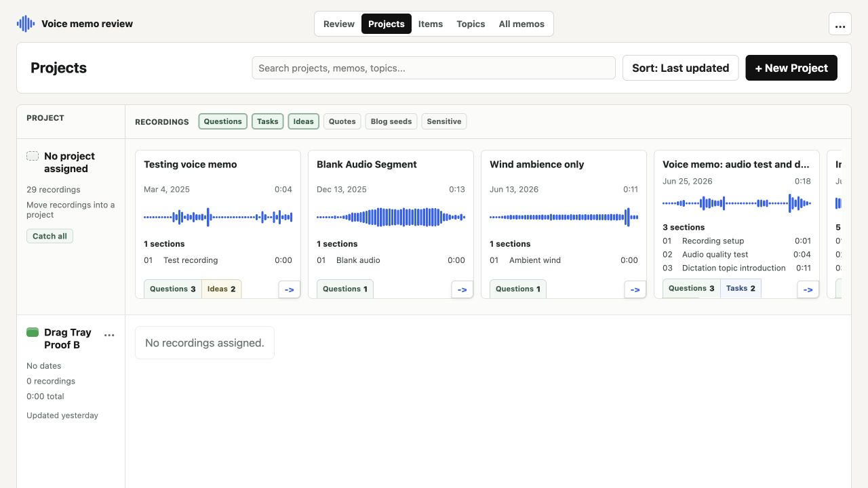The width and height of the screenshot is (868, 488).
Task: Click the No project assigned label
Action: click(70, 162)
